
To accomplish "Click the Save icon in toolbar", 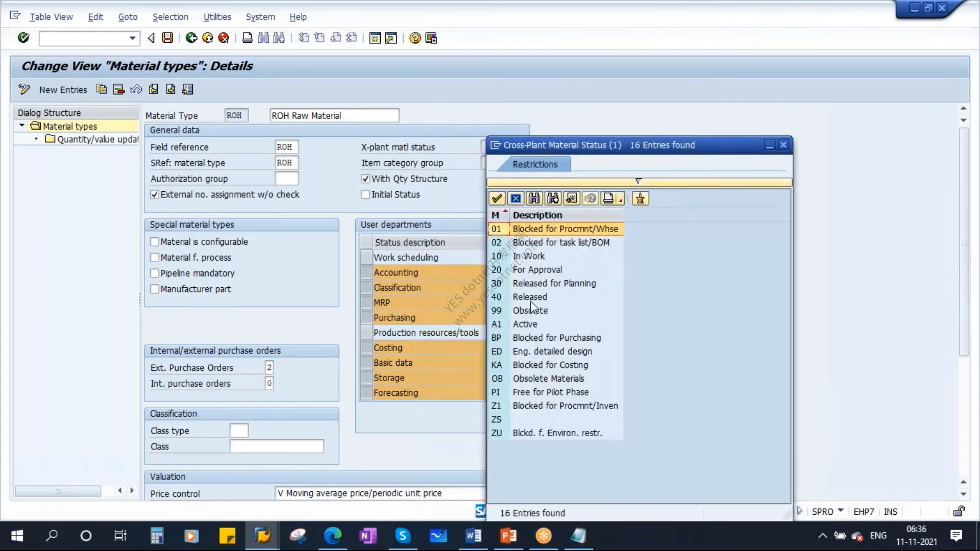I will point(167,38).
